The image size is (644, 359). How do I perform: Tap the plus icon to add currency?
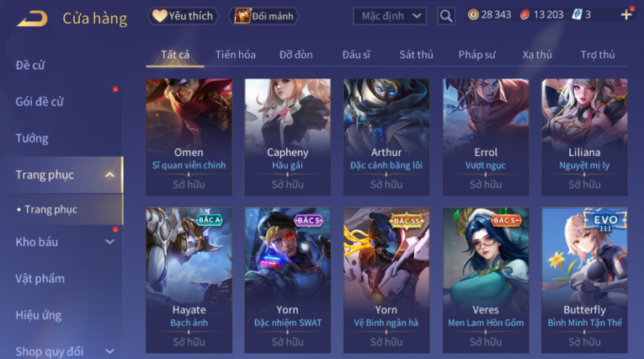[x=626, y=15]
